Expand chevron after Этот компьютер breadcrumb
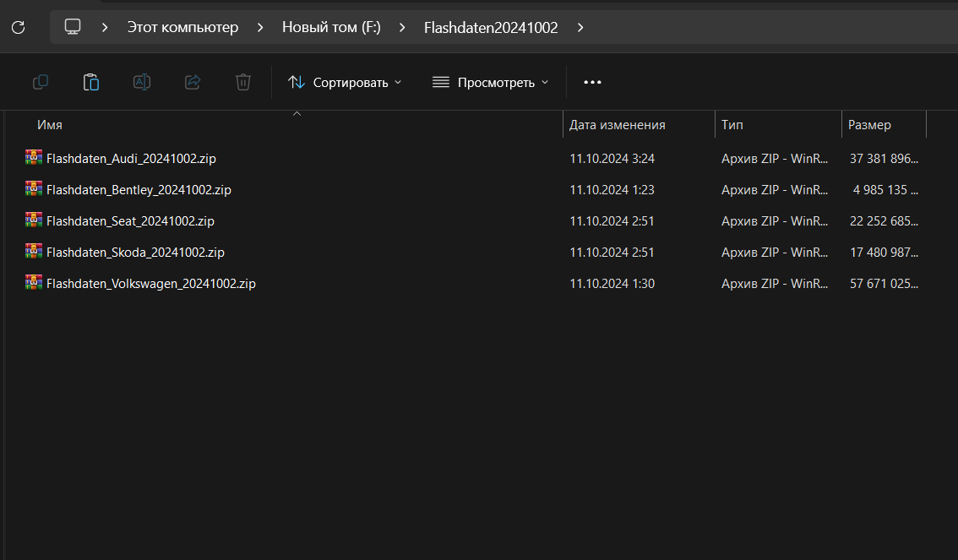The width and height of the screenshot is (958, 560). click(x=259, y=27)
